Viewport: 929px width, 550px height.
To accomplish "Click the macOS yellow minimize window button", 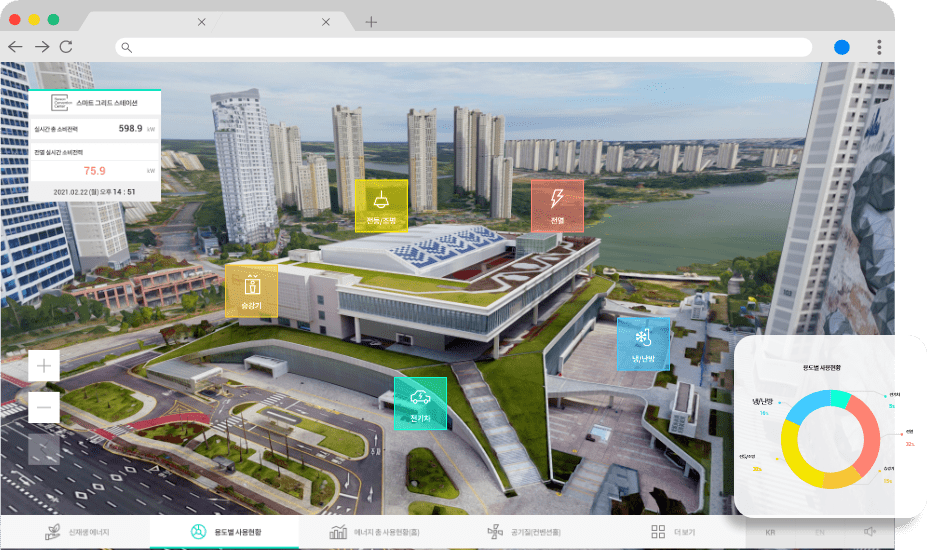I will coord(34,20).
